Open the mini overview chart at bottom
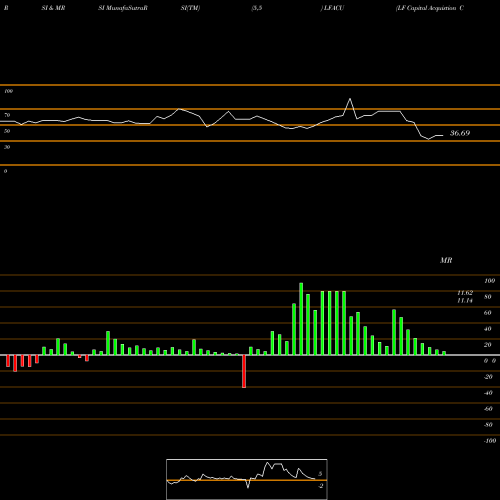The image size is (500, 500). [247, 479]
